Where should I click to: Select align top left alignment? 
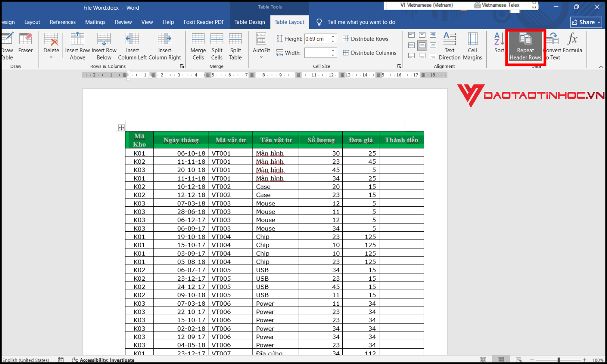click(412, 35)
